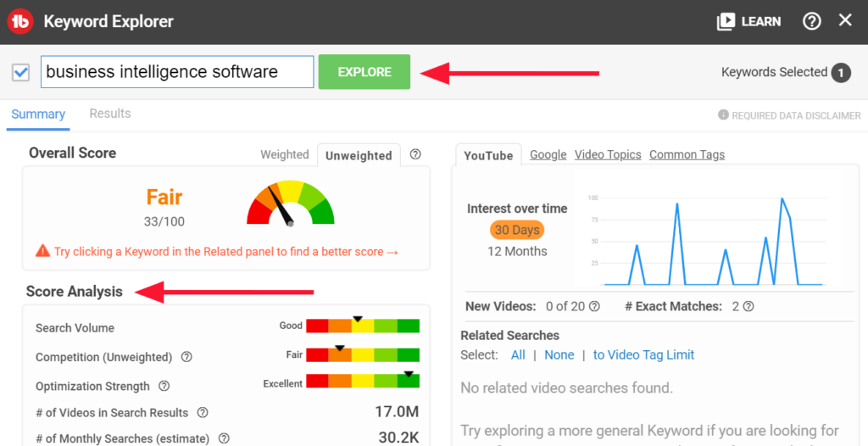The width and height of the screenshot is (868, 446).
Task: Click the TubeBuddy logo icon
Action: [x=20, y=20]
